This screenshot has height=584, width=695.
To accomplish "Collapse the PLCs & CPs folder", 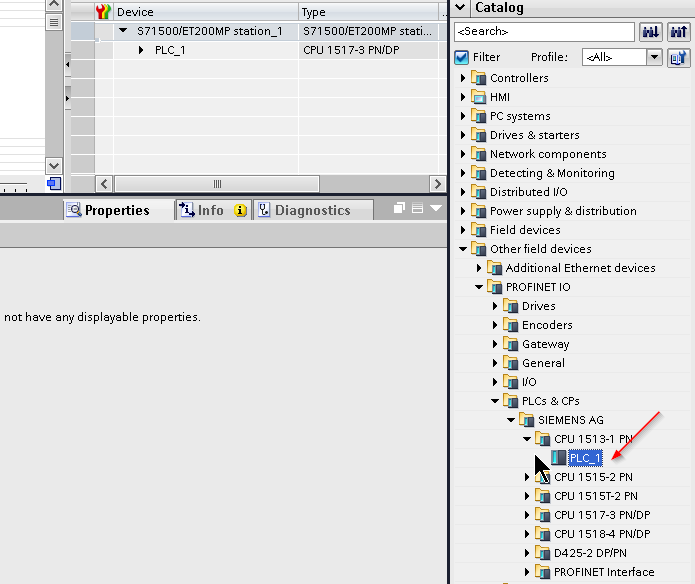I will click(x=495, y=401).
